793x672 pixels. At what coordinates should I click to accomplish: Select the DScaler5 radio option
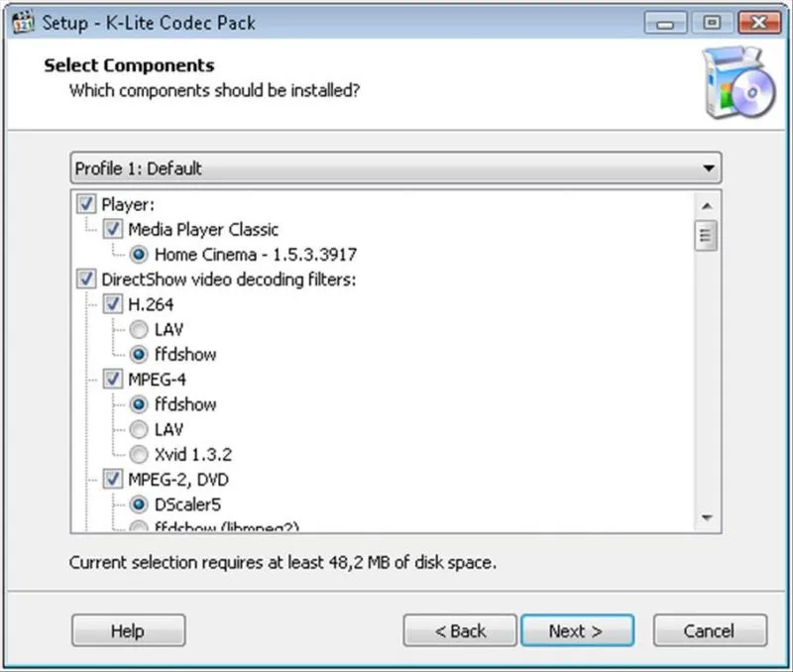coord(139,504)
